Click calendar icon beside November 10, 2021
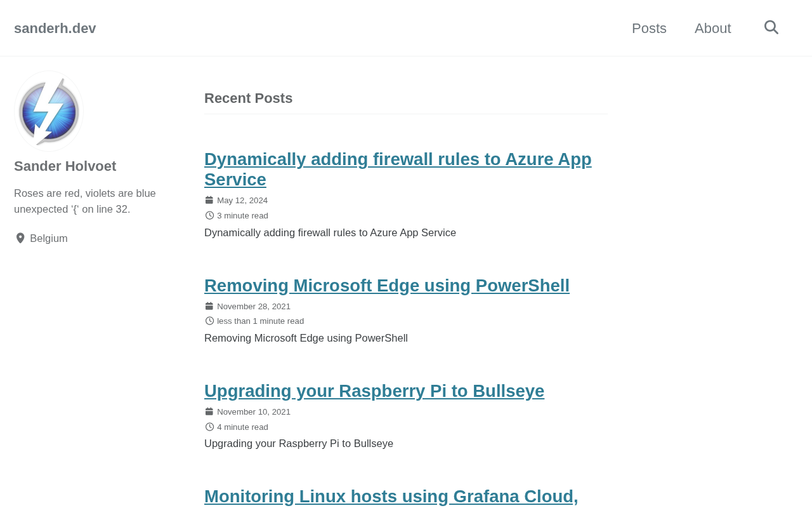 [x=209, y=411]
